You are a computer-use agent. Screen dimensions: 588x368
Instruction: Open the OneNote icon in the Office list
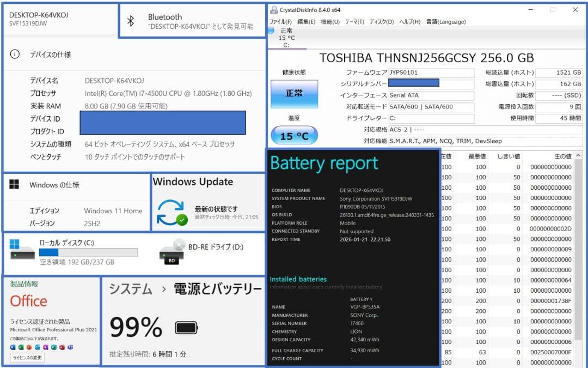45,347
